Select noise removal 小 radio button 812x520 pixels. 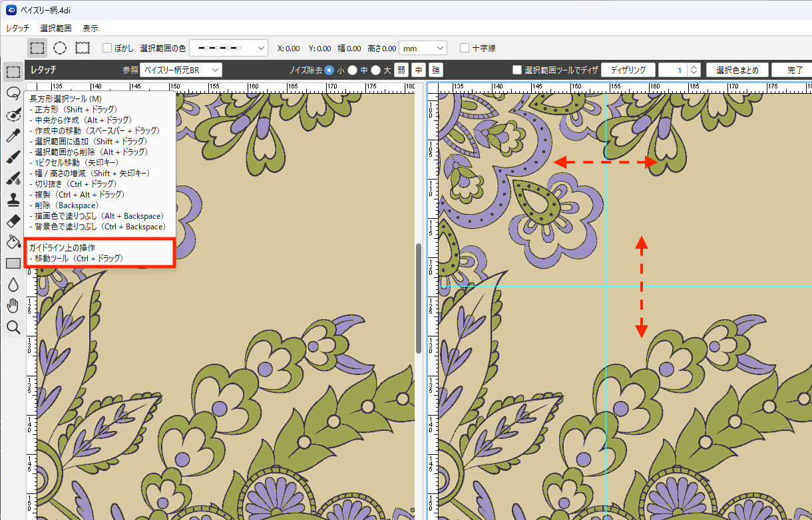click(x=329, y=70)
